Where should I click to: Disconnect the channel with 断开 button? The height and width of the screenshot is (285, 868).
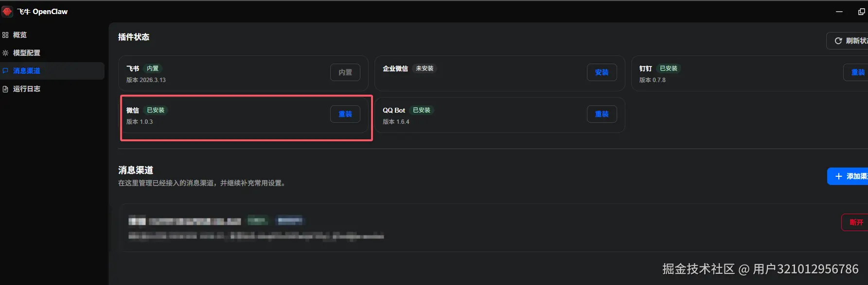855,222
